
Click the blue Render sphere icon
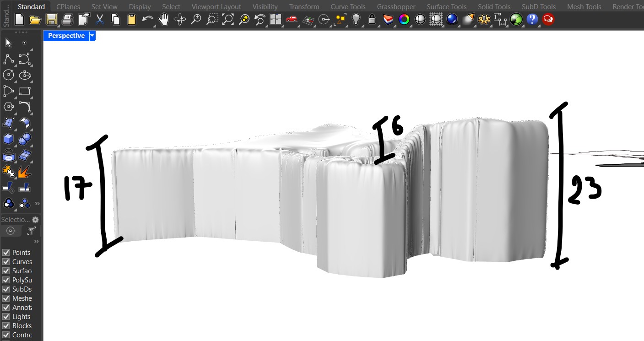coord(452,20)
